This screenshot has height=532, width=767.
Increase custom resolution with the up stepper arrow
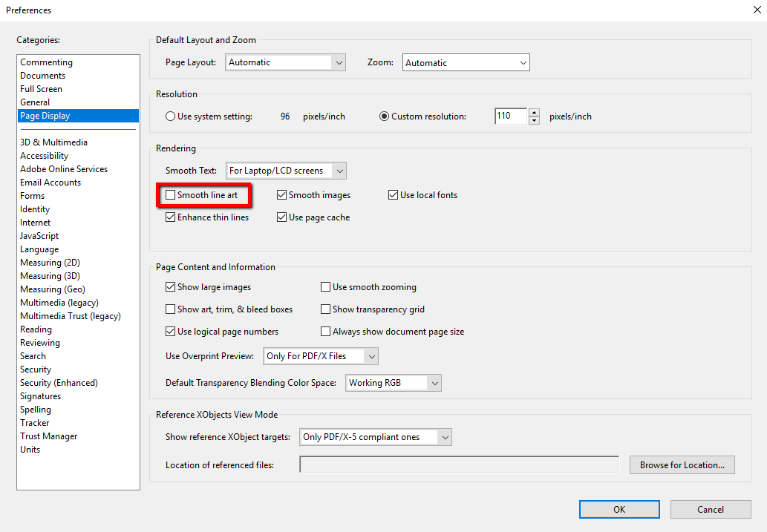click(x=535, y=112)
